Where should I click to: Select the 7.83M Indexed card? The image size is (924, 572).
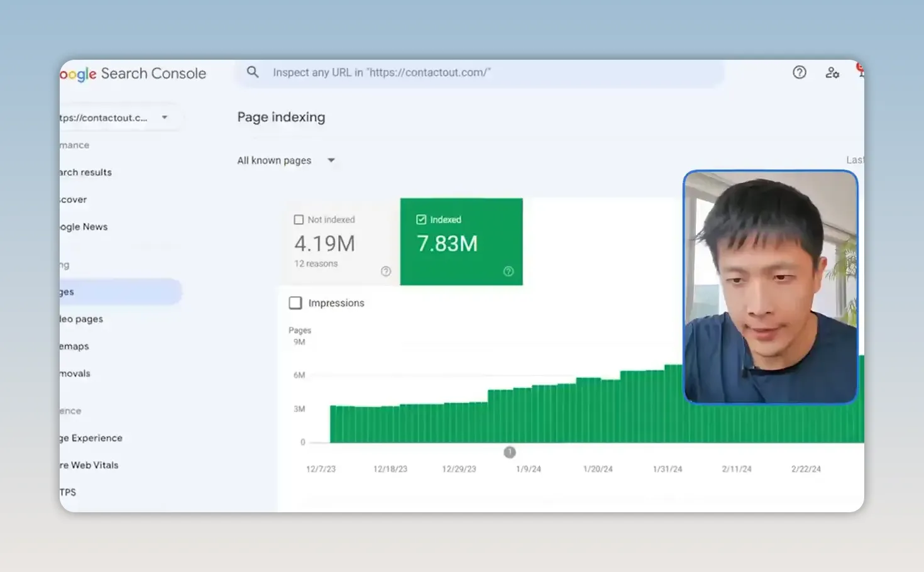click(x=461, y=242)
